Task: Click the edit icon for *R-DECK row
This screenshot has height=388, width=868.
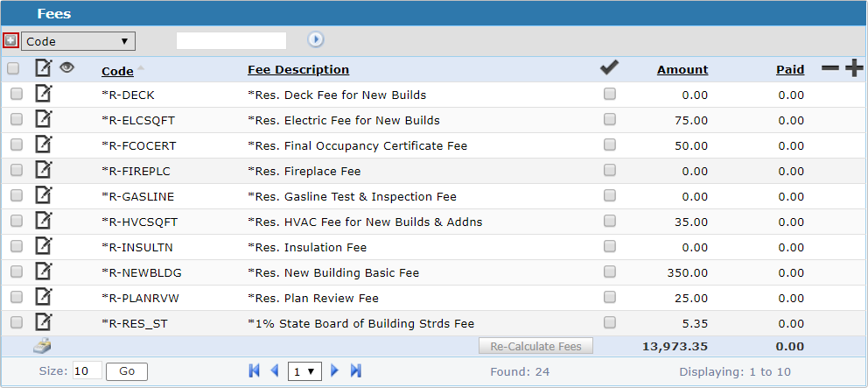Action: click(43, 95)
